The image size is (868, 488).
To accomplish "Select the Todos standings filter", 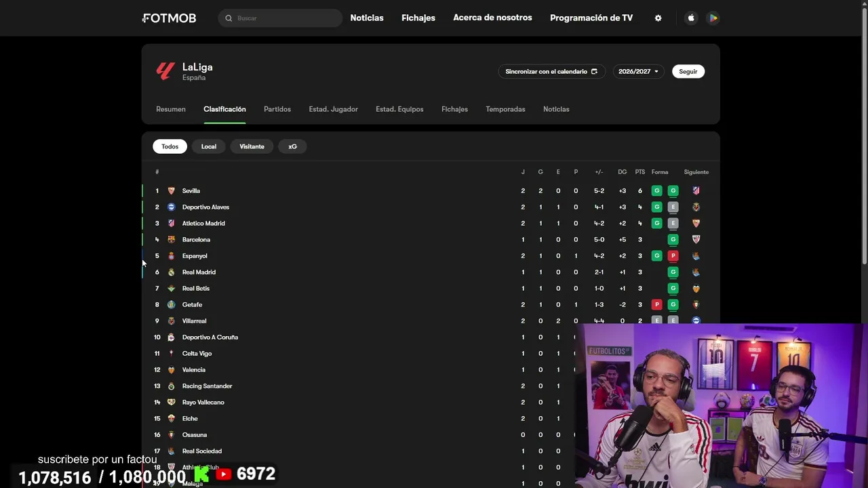I will tap(170, 146).
